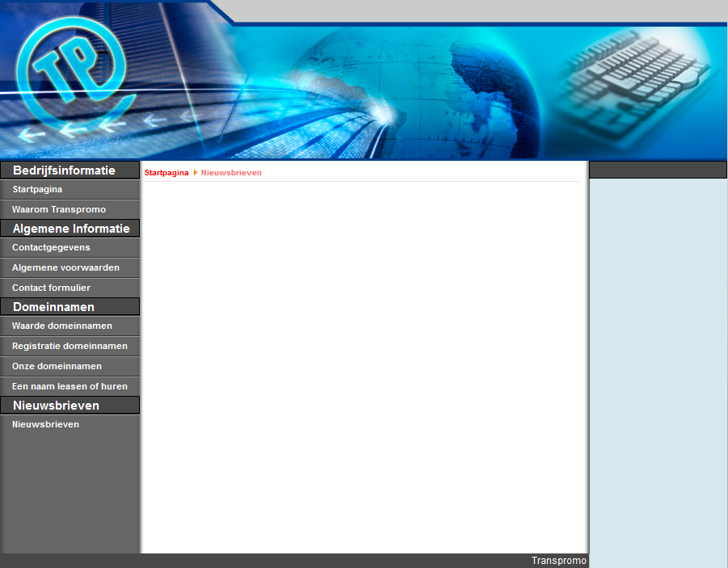Click Nieuwsbrieven in the breadcrumb trail
The width and height of the screenshot is (728, 568).
pos(231,173)
